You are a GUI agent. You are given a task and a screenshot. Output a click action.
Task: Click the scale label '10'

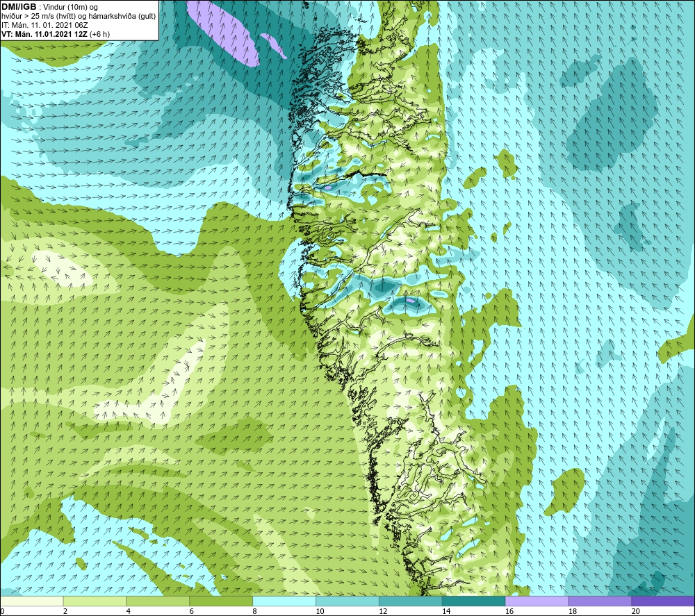[320, 611]
